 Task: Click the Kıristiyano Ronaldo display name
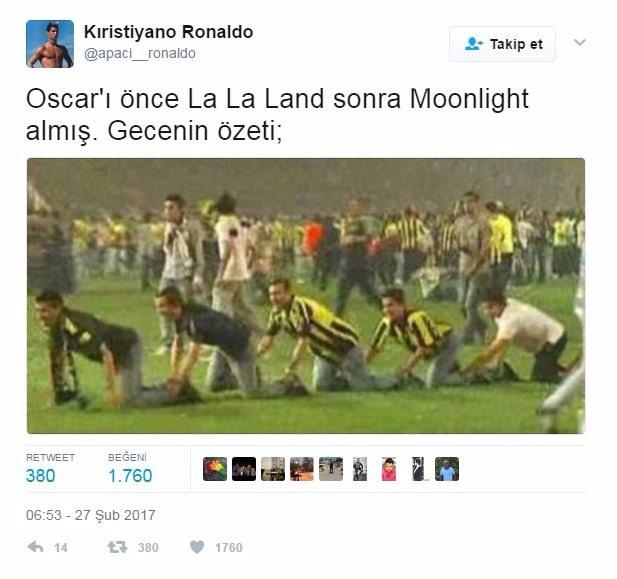(168, 32)
